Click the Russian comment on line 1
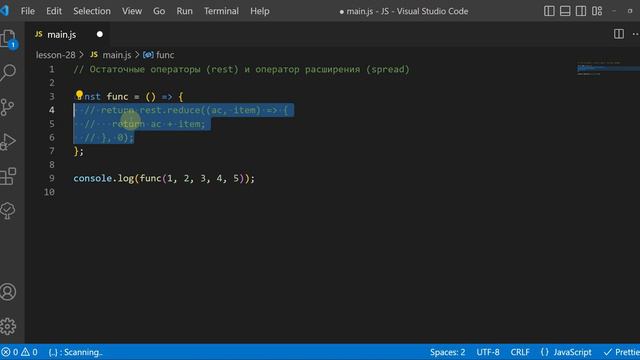Image resolution: width=640 pixels, height=360 pixels. (241, 69)
